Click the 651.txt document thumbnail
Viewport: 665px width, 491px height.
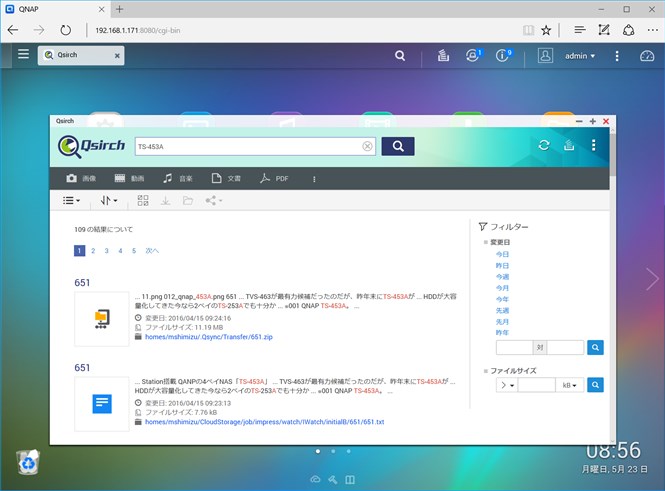pos(102,404)
